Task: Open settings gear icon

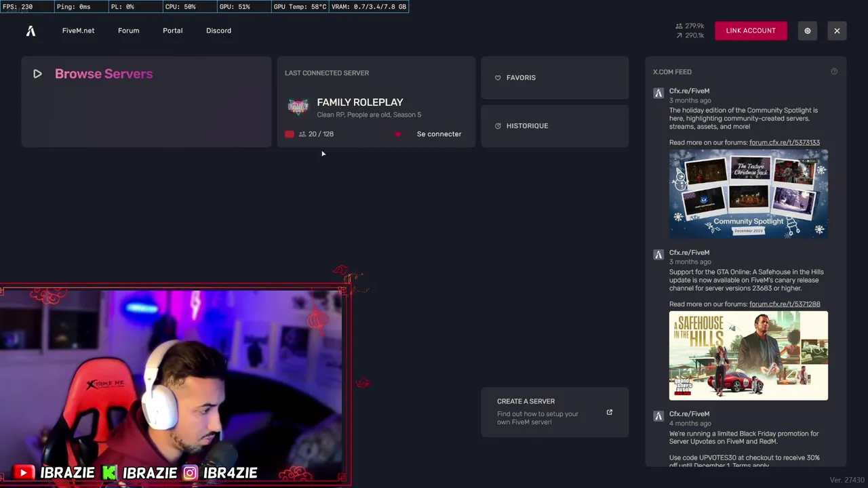Action: pyautogui.click(x=807, y=30)
